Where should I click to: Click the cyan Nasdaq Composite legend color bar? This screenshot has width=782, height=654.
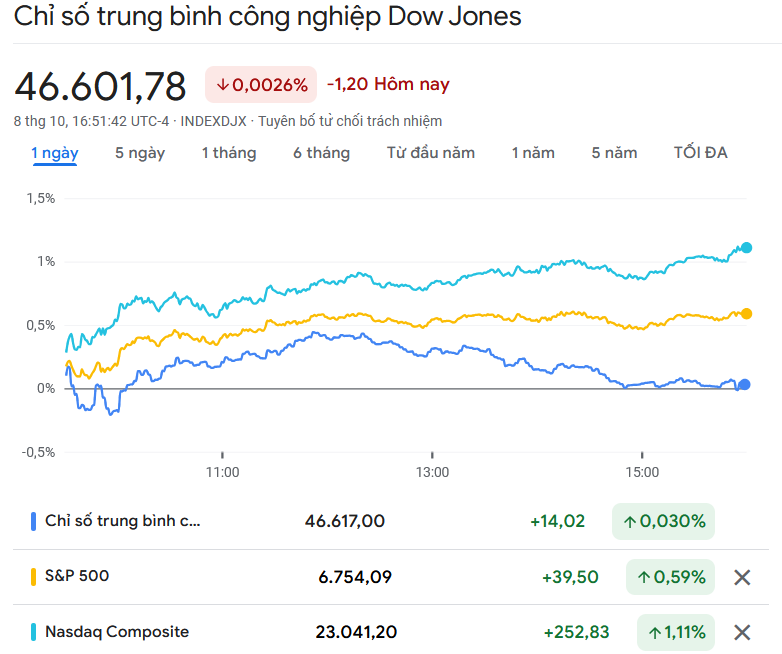tap(34, 632)
